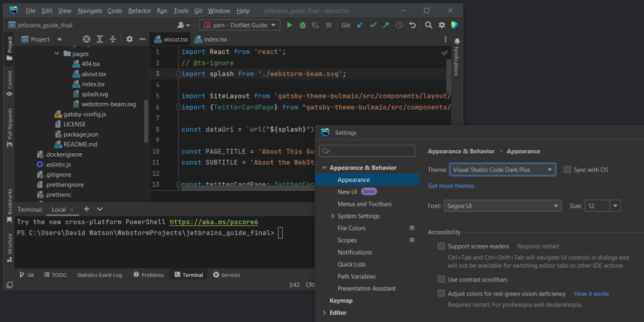Click the Code With Me user icon

click(183, 25)
